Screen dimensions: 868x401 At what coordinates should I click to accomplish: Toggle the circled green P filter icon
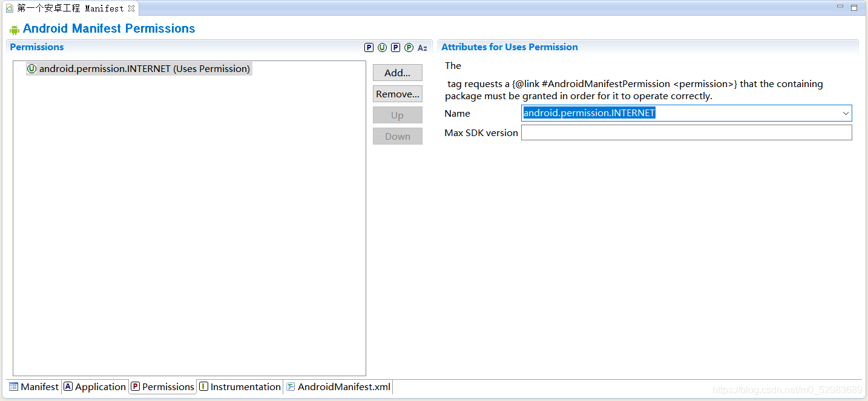(409, 48)
